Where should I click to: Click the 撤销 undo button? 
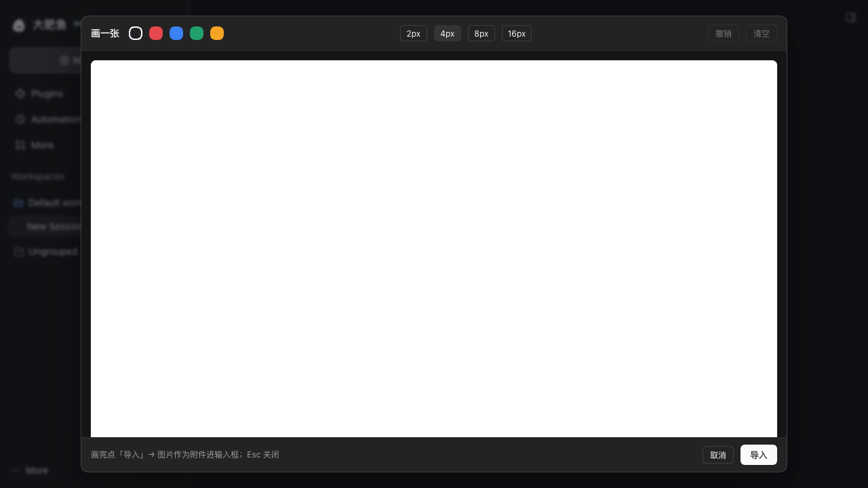coord(724,33)
